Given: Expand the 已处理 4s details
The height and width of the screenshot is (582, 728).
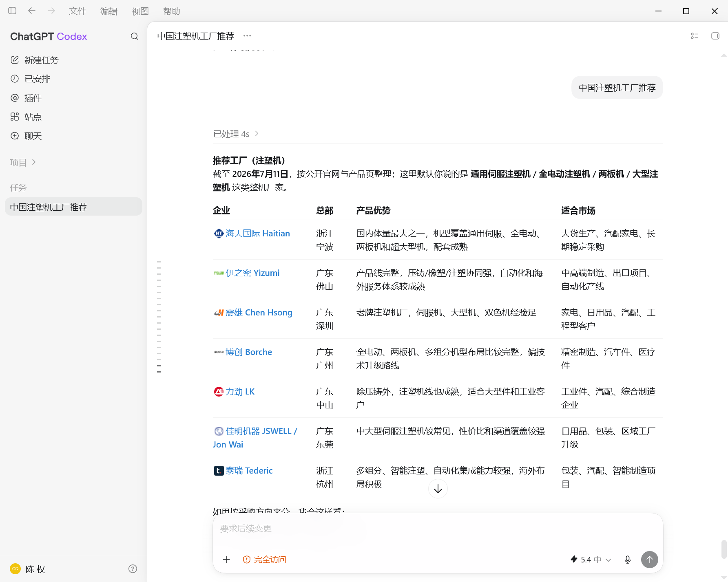Looking at the screenshot, I should pos(236,134).
